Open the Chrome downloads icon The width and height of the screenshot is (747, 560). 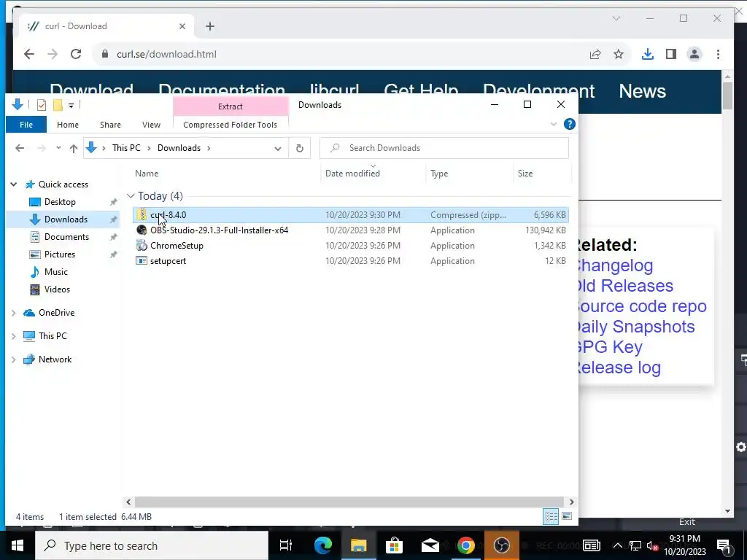(648, 54)
